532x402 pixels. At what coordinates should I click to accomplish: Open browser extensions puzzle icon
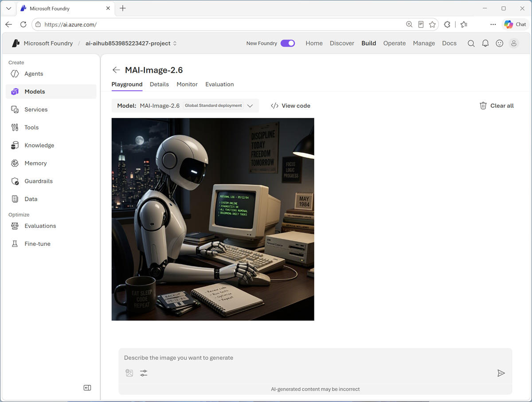447,24
